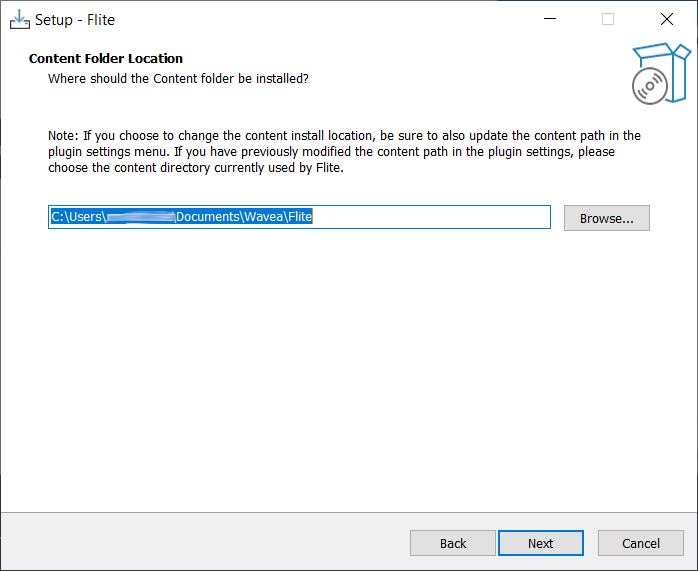Minimize the Setup - Flite window
Image resolution: width=698 pixels, height=571 pixels.
pos(550,19)
